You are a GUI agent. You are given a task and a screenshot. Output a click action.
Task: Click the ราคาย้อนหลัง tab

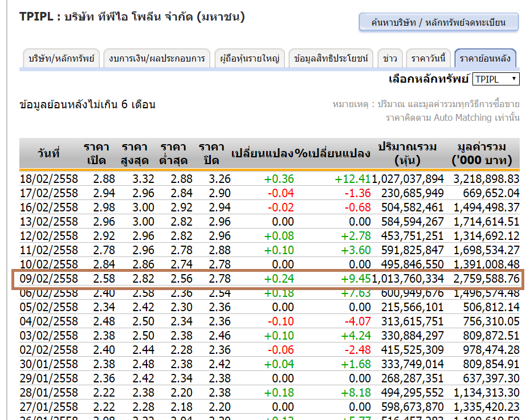(x=485, y=58)
